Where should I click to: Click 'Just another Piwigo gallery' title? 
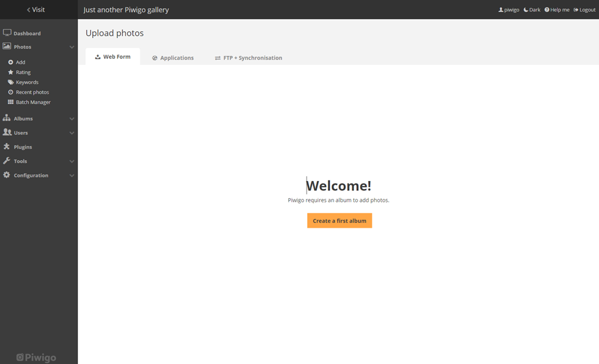[126, 10]
